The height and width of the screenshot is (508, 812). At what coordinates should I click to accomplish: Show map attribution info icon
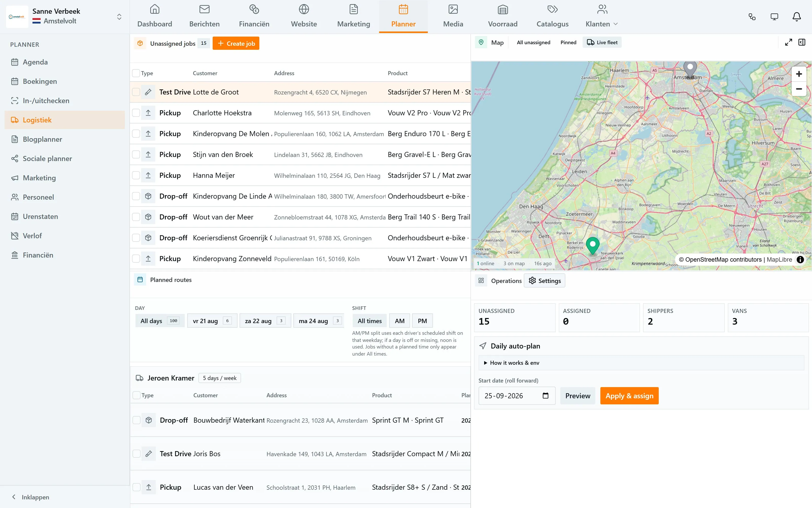(800, 259)
